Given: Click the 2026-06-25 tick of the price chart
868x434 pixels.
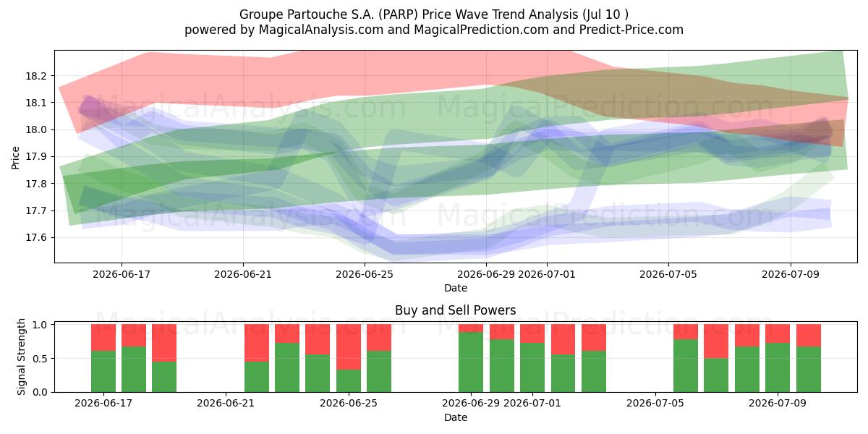Looking at the screenshot, I should coord(365,274).
